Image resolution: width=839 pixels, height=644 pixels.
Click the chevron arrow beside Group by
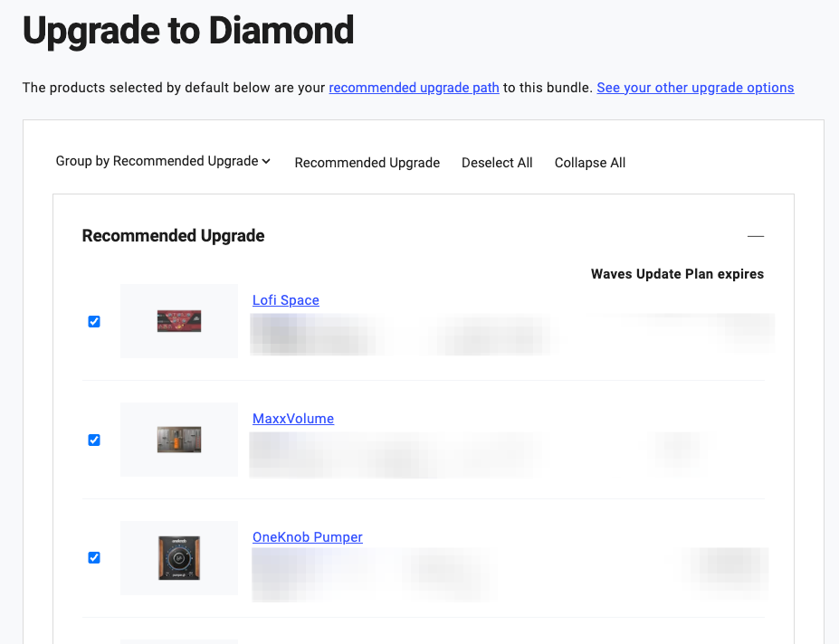266,161
